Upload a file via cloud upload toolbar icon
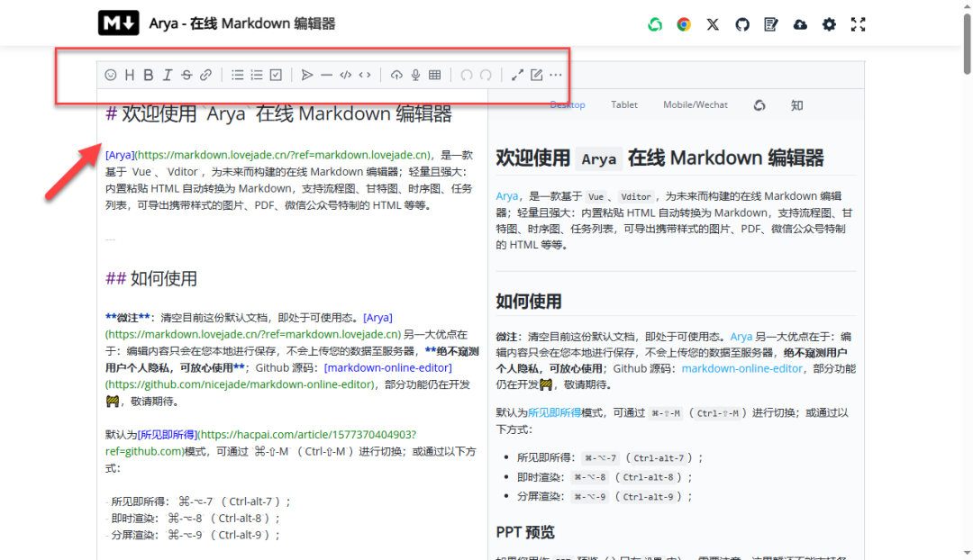The image size is (973, 560). click(396, 75)
